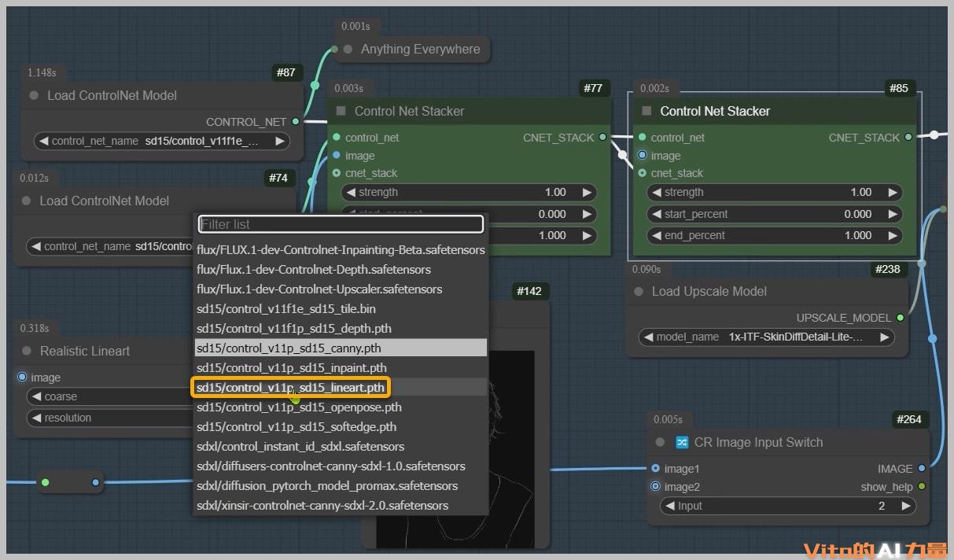Viewport: 954px width, 560px height.
Task: Choose sdxl/control_instant_id_sdxl.safetensors from the list
Action: (x=341, y=446)
